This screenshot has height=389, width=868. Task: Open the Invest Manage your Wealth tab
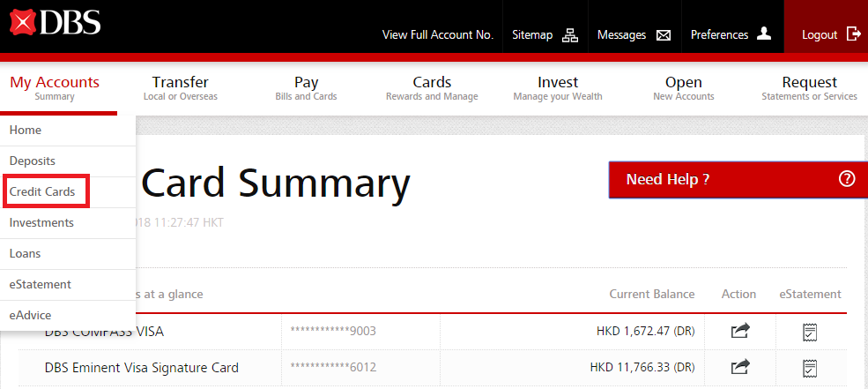pos(558,88)
